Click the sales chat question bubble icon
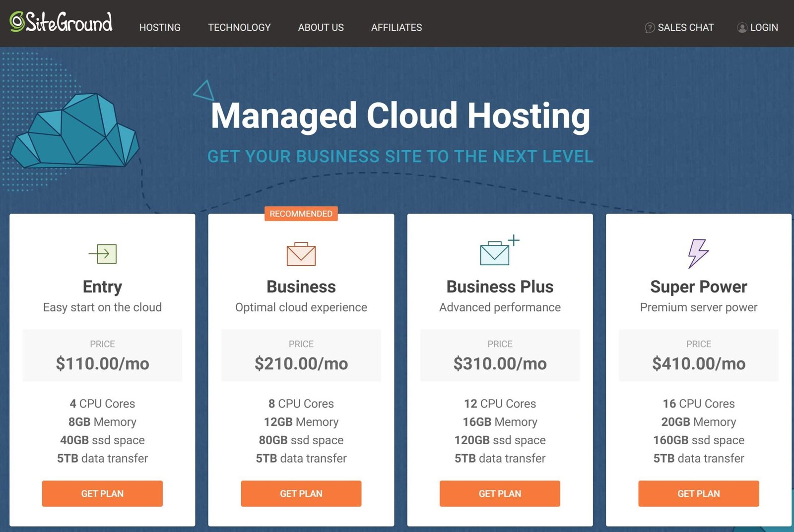The height and width of the screenshot is (532, 794). coord(650,28)
